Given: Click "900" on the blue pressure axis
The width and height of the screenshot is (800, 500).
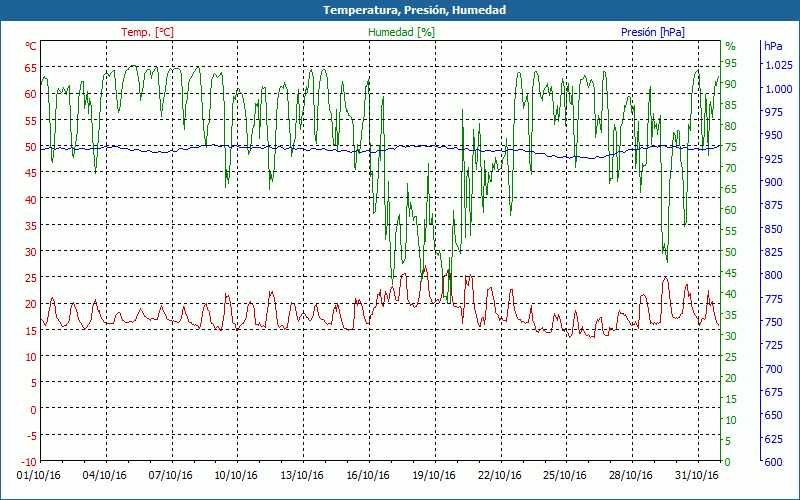Looking at the screenshot, I should pos(774,182).
